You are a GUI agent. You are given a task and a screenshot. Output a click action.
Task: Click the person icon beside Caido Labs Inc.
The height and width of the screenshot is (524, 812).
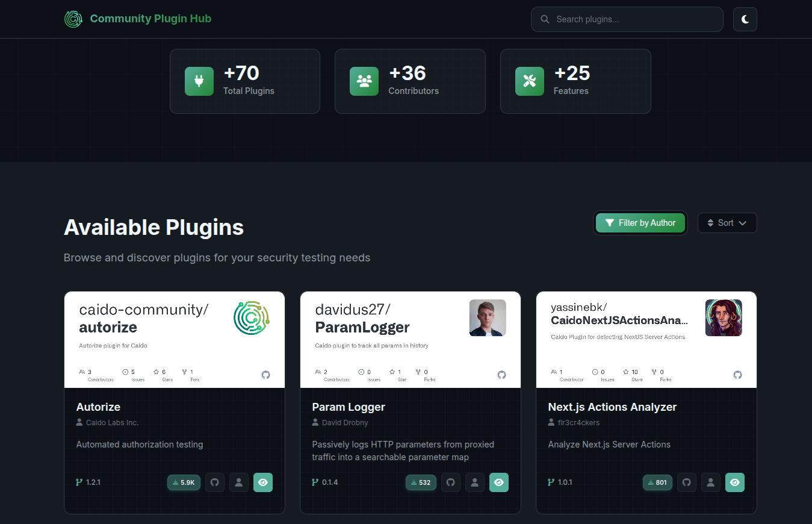point(79,423)
